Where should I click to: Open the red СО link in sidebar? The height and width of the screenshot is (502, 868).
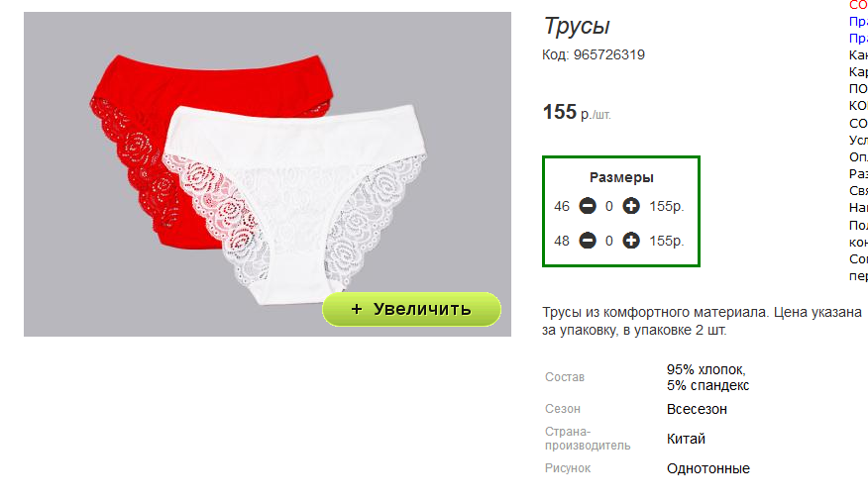859,6
